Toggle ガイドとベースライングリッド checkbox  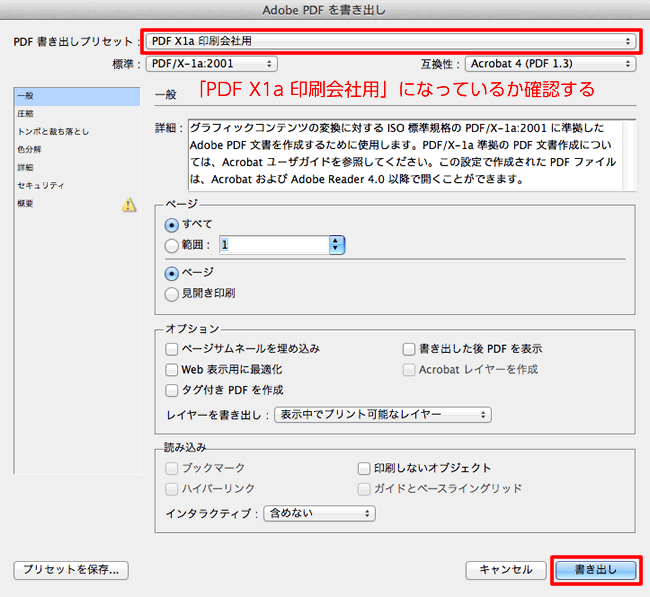[364, 489]
